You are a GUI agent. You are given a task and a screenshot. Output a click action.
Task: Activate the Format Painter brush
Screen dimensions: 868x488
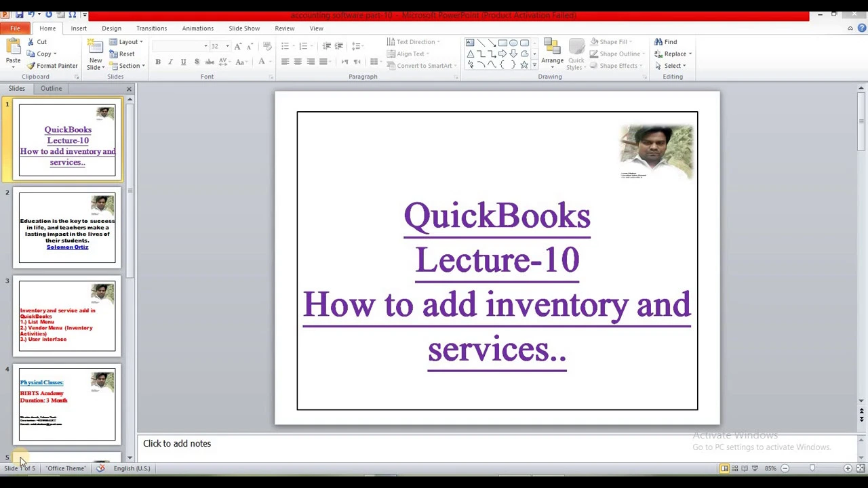point(52,66)
